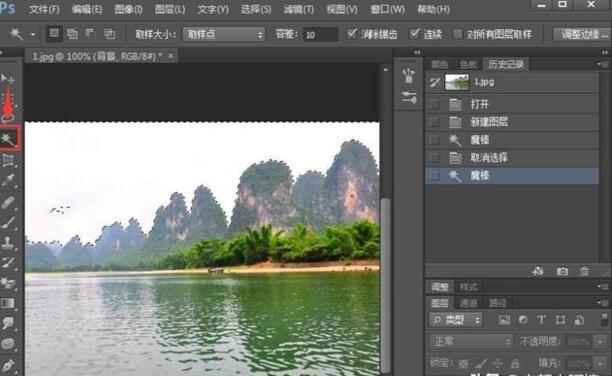Open the 滤镜(T) menu
The image size is (612, 376).
[299, 9]
